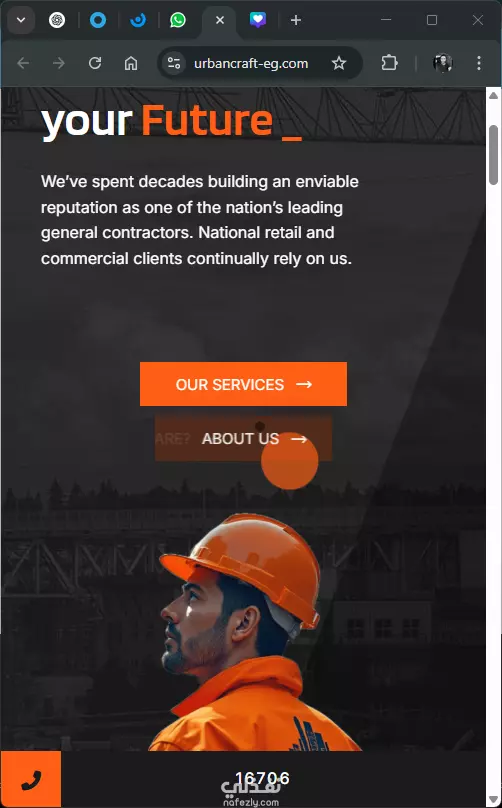The image size is (502, 808).
Task: Open the Chrome profile avatar
Action: click(x=443, y=63)
